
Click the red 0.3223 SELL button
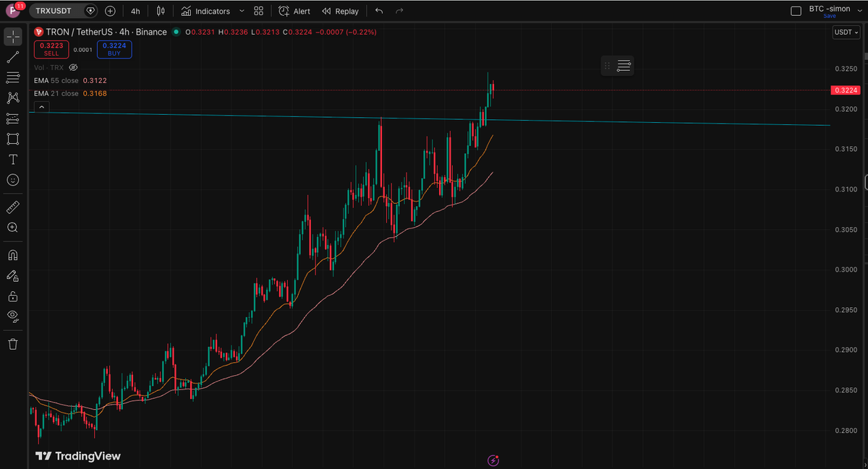pos(51,49)
